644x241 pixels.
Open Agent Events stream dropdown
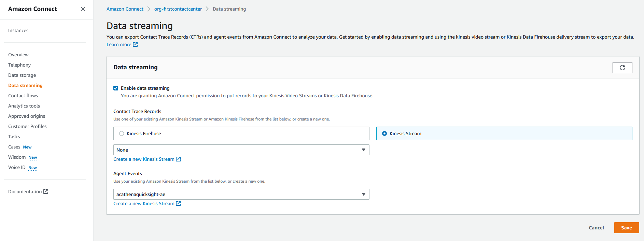point(241,194)
